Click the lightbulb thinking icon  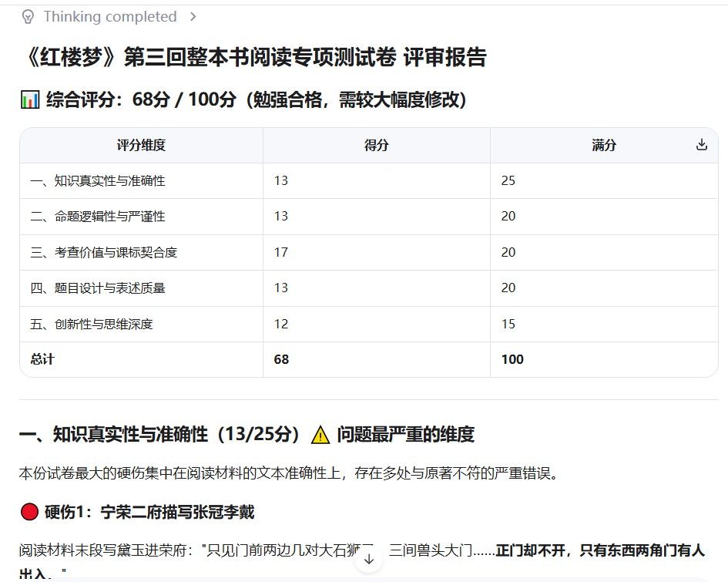pyautogui.click(x=28, y=17)
